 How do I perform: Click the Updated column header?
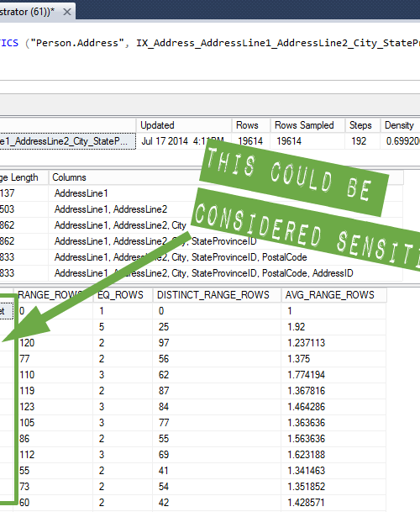pyautogui.click(x=183, y=125)
